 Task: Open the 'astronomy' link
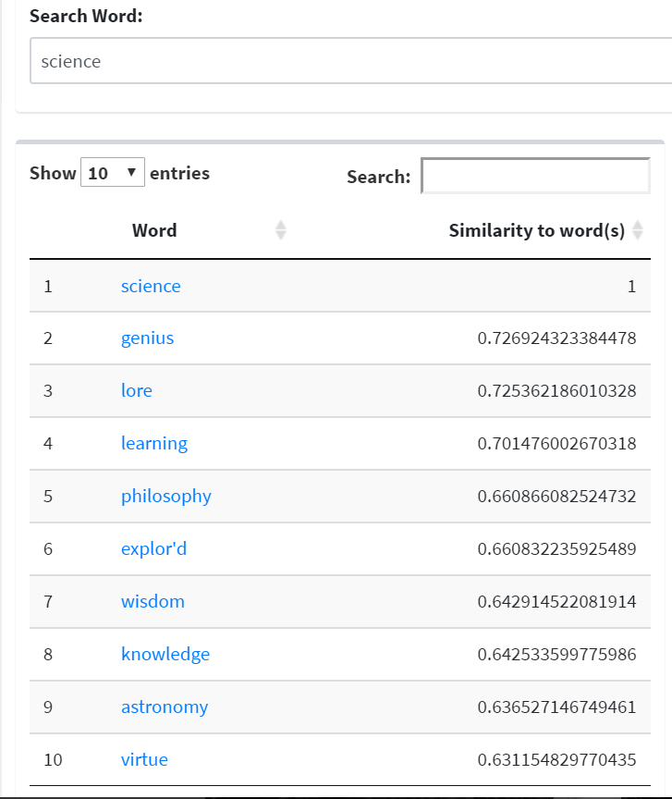164,707
